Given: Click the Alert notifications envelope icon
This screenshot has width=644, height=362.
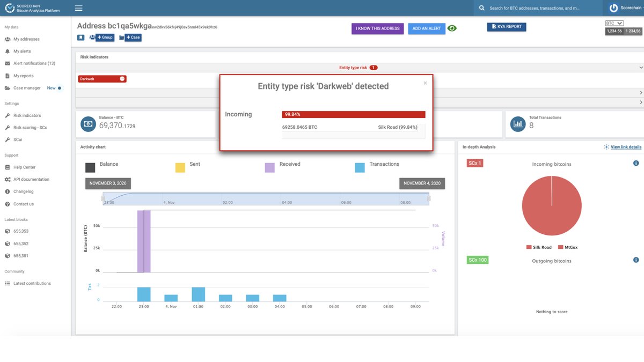Looking at the screenshot, I should pos(8,63).
